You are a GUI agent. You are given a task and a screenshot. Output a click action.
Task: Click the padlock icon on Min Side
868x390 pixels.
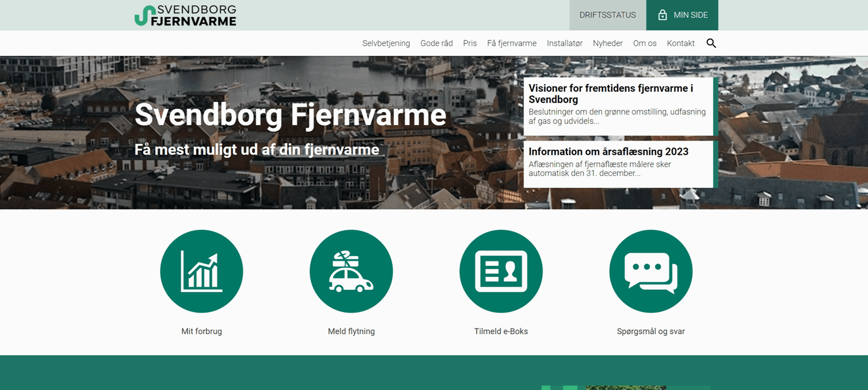662,15
